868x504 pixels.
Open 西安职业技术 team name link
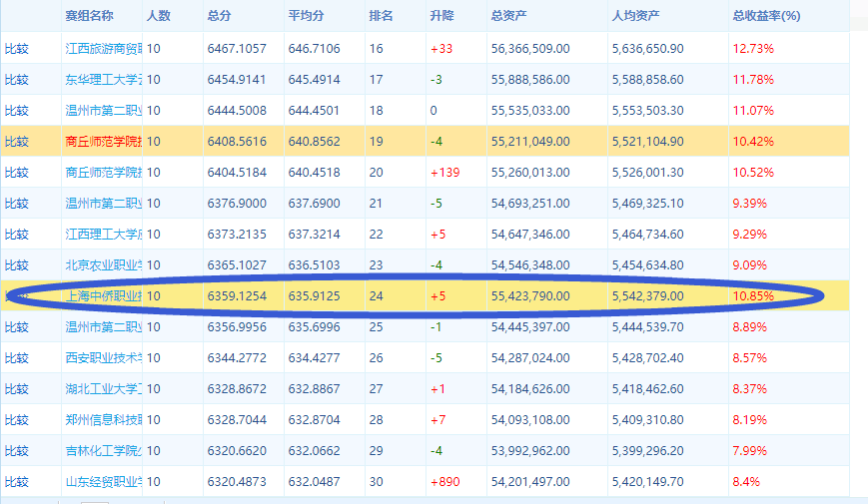[103, 357]
